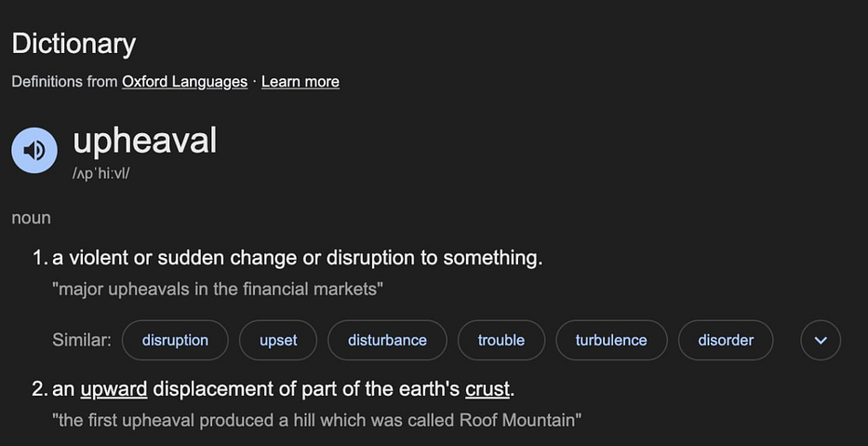Click the headword "upheaval"
The image size is (868, 446).
pos(144,141)
